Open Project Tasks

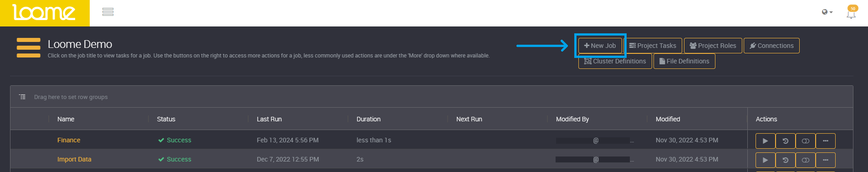pyautogui.click(x=653, y=46)
